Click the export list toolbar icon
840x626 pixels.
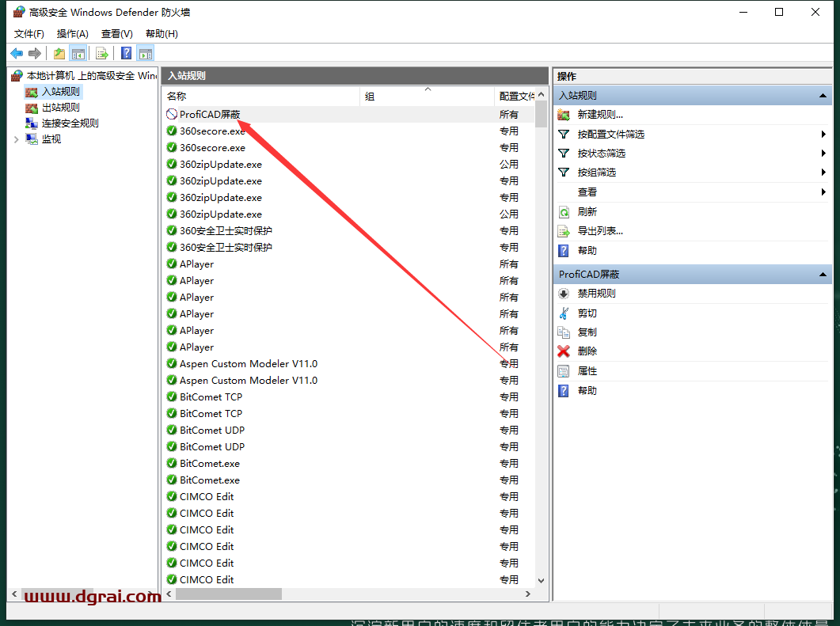click(101, 53)
